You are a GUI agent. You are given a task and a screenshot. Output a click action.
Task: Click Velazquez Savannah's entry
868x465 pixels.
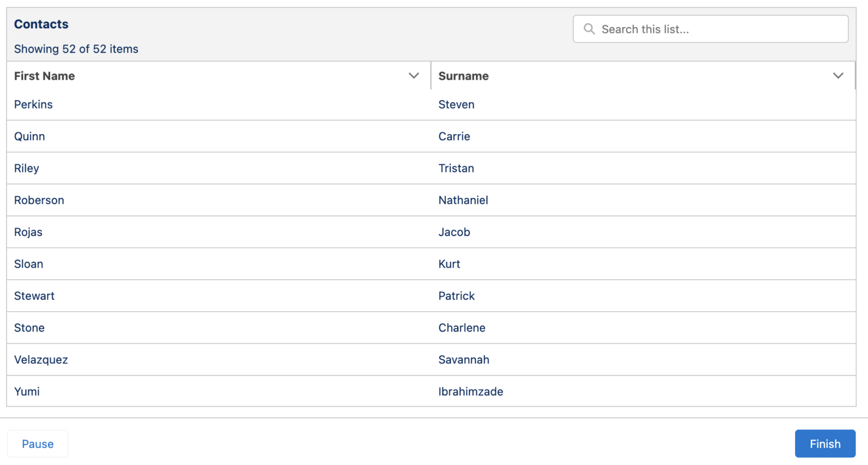(x=41, y=359)
